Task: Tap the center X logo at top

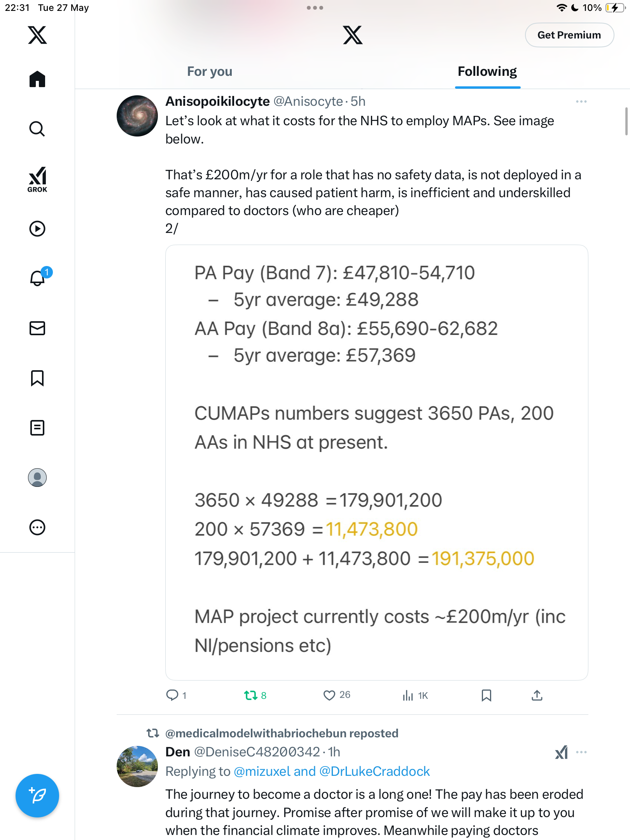Action: tap(353, 35)
